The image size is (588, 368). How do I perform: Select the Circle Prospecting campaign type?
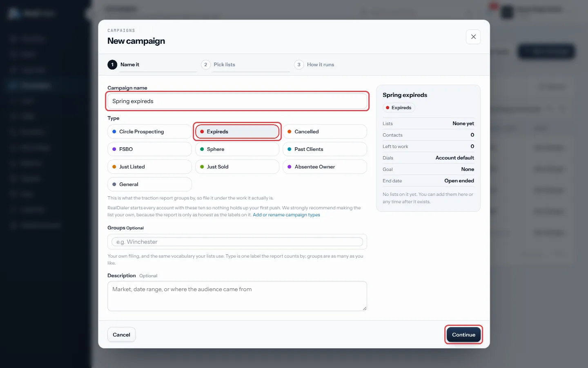[149, 132]
